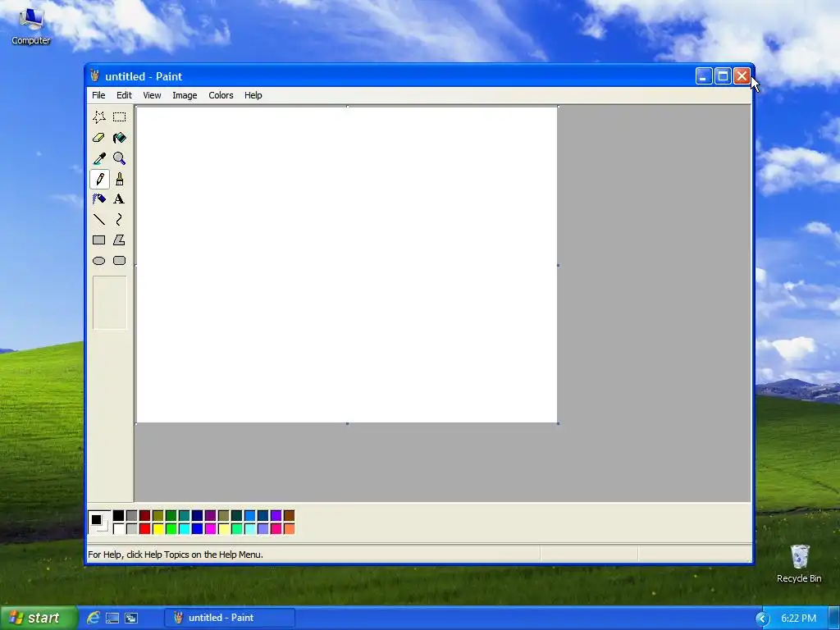
Task: Pick the Rectangle shape tool
Action: coord(99,240)
